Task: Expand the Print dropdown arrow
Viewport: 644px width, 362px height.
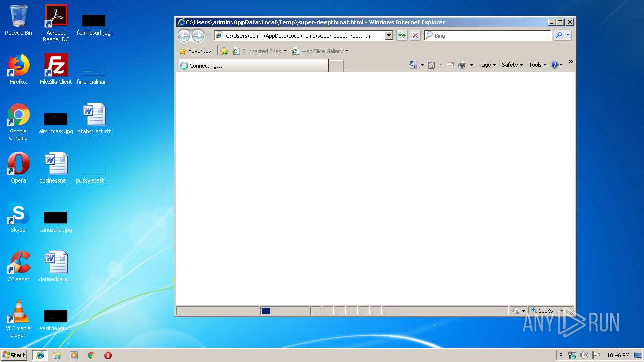Action: [x=471, y=65]
